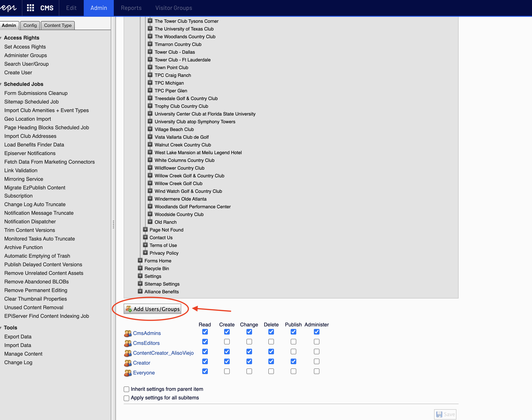Click the Everyone group icon
Screen dimensions: 532x420
click(128, 373)
